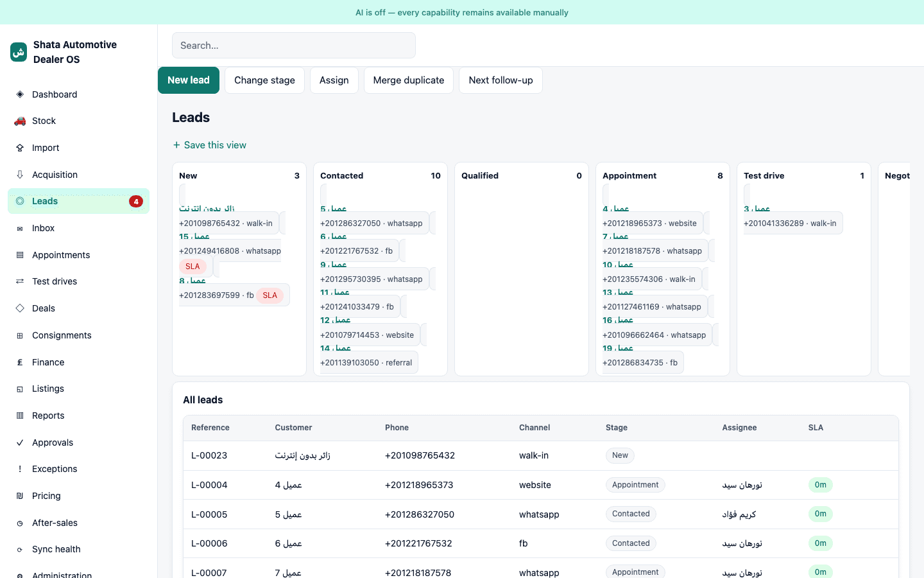Click the Reports sidebar icon
The image size is (924, 578).
click(x=20, y=416)
